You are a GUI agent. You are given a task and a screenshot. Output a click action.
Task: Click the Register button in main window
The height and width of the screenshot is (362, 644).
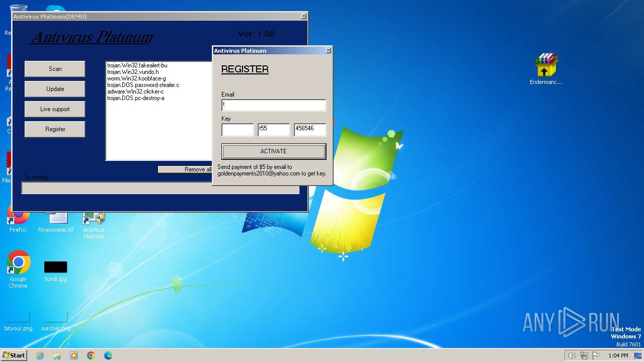tap(55, 129)
